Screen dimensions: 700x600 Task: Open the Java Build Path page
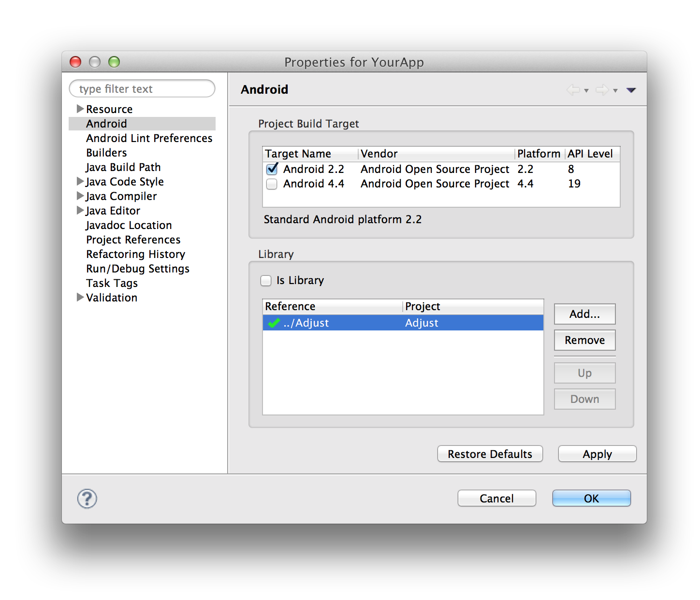[123, 167]
